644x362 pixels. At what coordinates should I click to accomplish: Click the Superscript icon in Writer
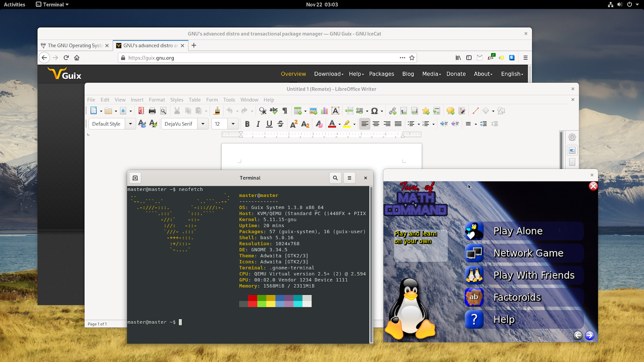(294, 124)
